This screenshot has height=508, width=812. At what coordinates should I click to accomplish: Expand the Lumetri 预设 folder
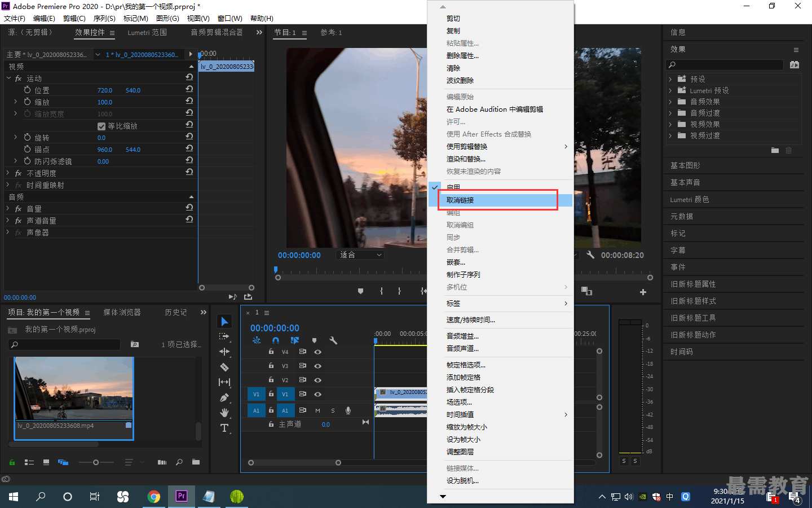click(670, 90)
